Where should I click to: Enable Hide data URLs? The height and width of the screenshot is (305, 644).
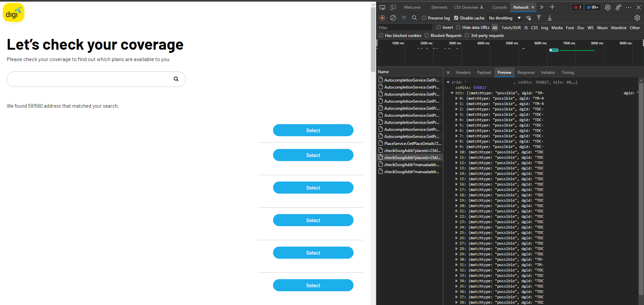(x=458, y=27)
